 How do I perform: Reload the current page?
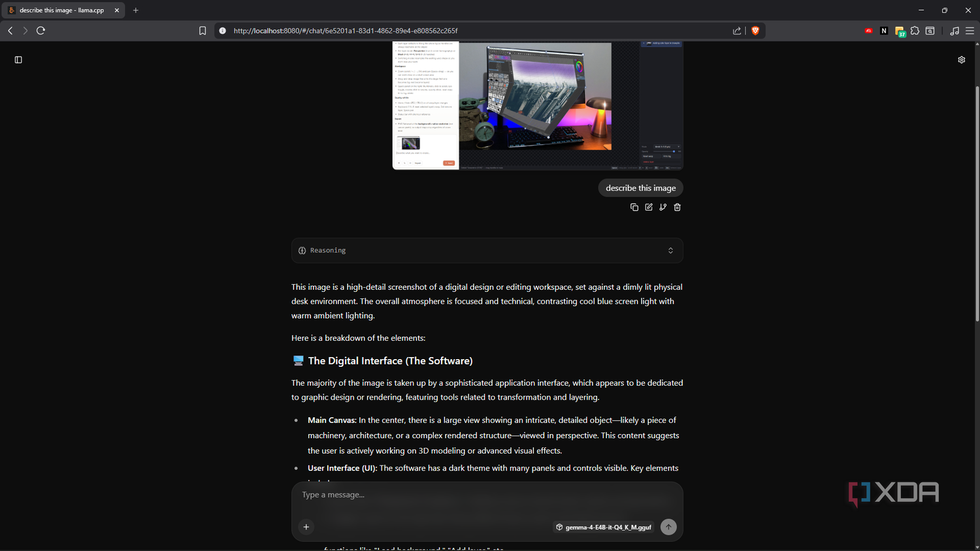tap(41, 31)
